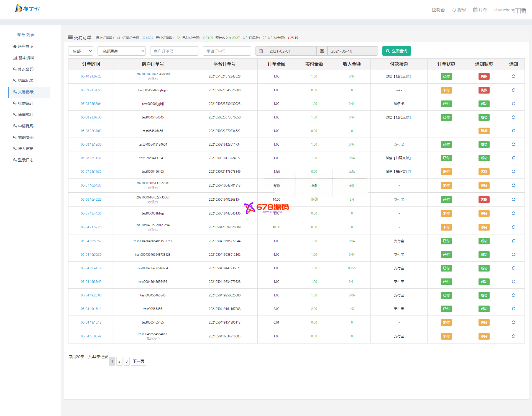Expand the 全部 status dropdown
532x416 pixels.
pos(81,51)
